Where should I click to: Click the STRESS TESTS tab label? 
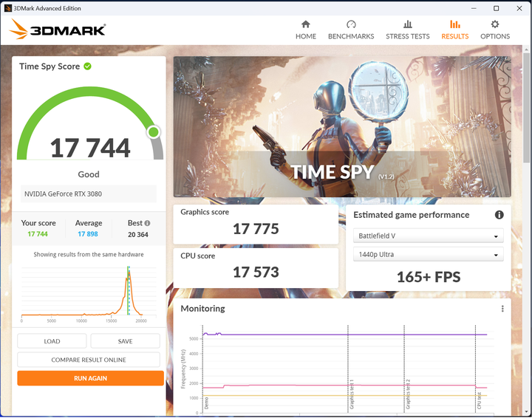click(x=407, y=36)
